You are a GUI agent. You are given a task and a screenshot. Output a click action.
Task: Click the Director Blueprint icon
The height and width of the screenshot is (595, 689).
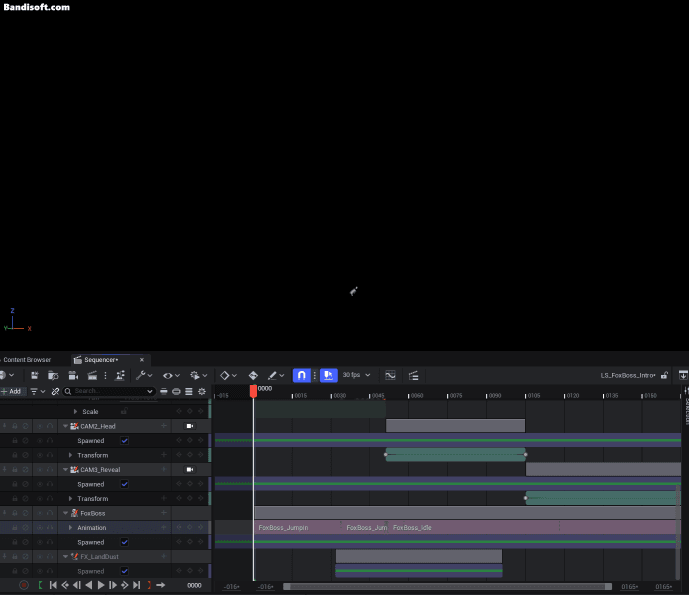[x=120, y=375]
